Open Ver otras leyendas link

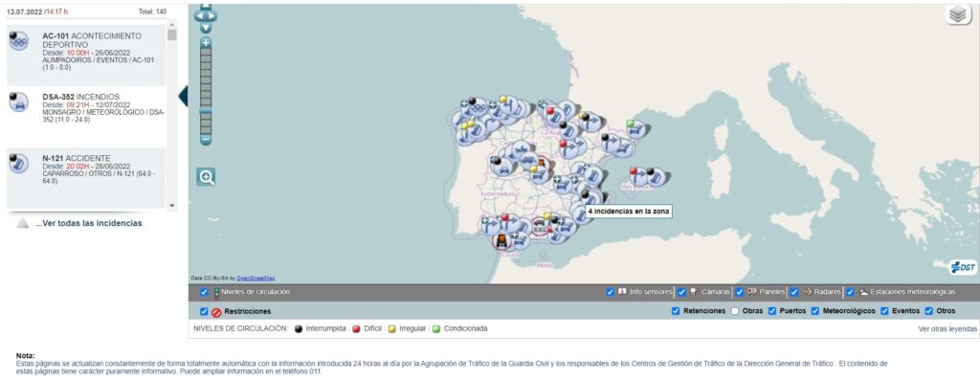(x=947, y=328)
